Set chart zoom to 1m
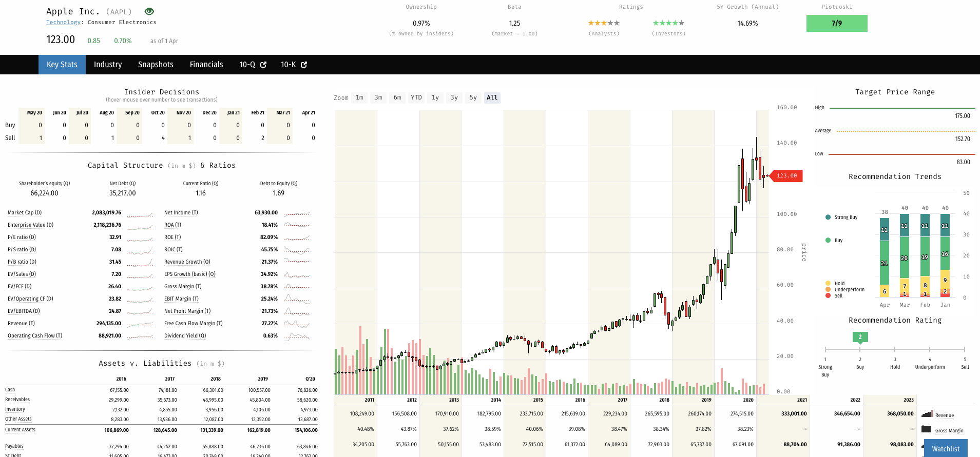The width and height of the screenshot is (980, 457). point(359,97)
